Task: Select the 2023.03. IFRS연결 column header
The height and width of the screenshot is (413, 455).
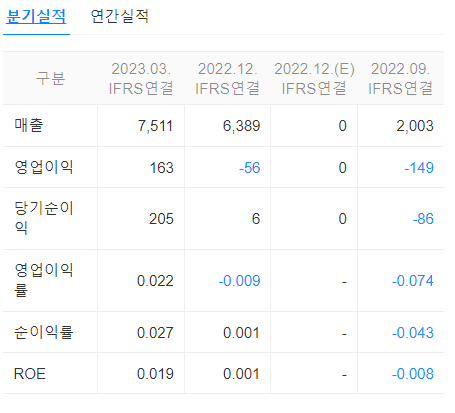Action: [x=141, y=79]
